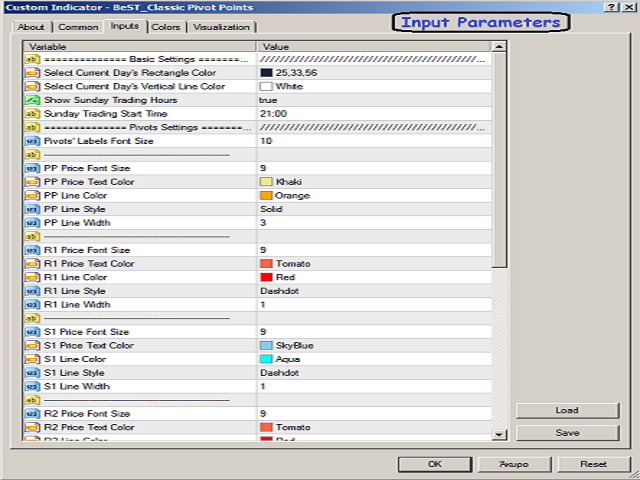Click the S1 Line Style row icon

32,373
